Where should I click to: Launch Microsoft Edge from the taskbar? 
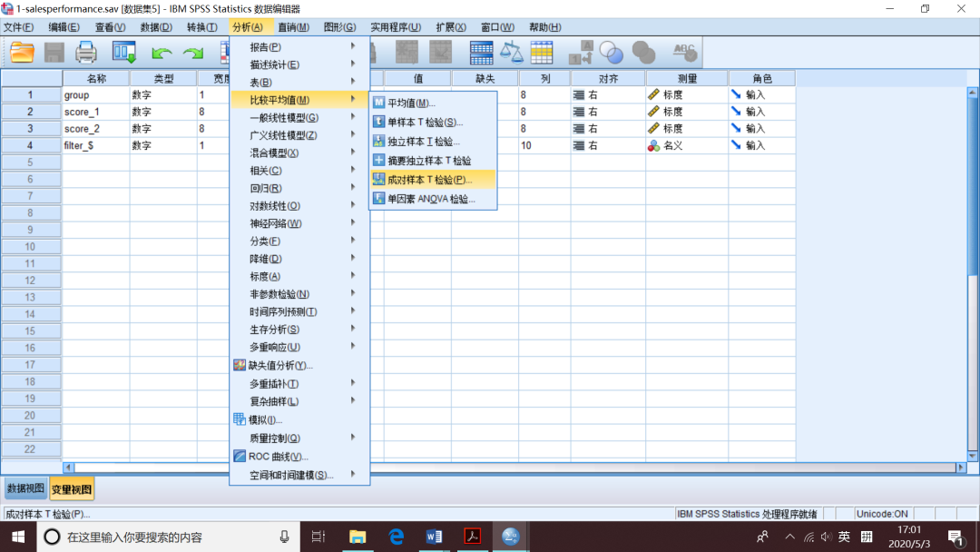[x=397, y=537]
